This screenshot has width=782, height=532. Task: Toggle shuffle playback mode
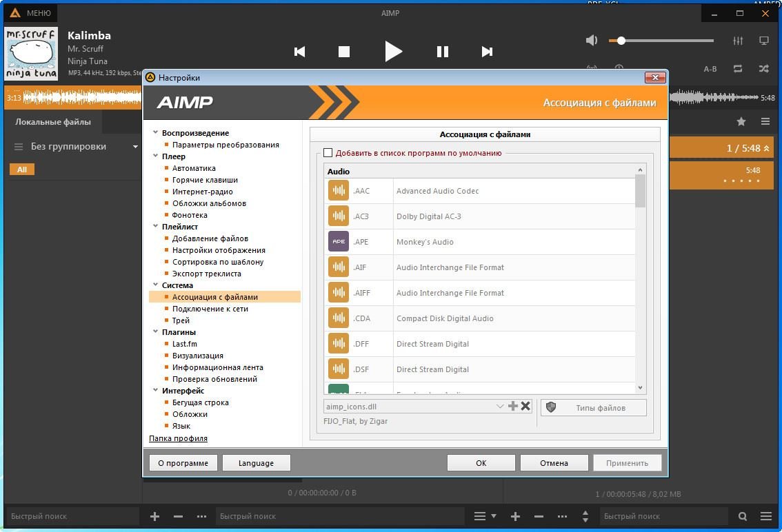764,69
